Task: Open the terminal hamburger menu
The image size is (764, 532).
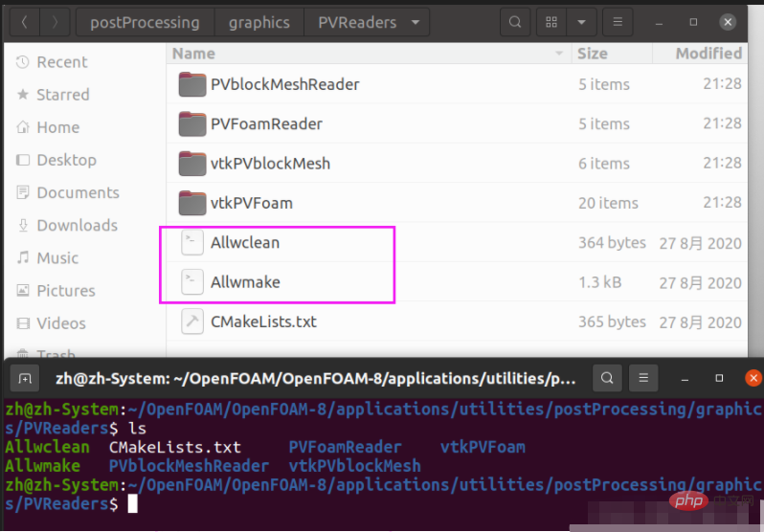Action: (x=643, y=378)
